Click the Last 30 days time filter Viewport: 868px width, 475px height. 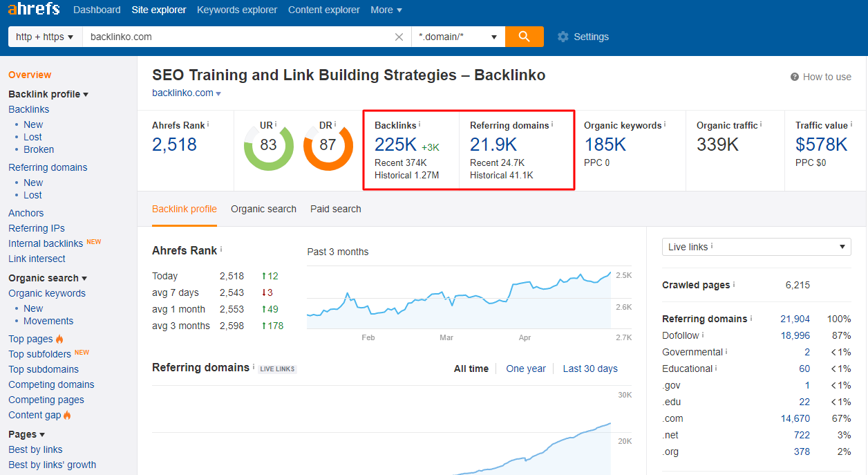click(589, 369)
